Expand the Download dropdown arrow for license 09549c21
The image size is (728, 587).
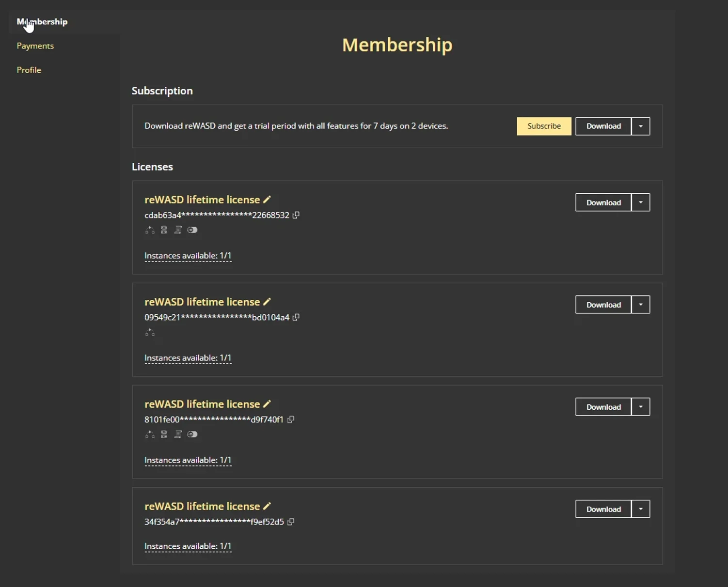[x=641, y=305]
